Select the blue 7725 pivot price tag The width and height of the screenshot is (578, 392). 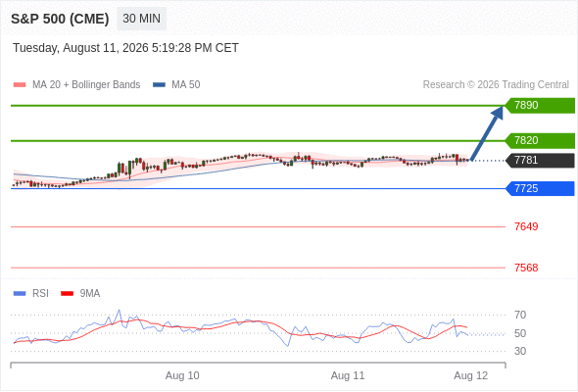click(x=540, y=188)
